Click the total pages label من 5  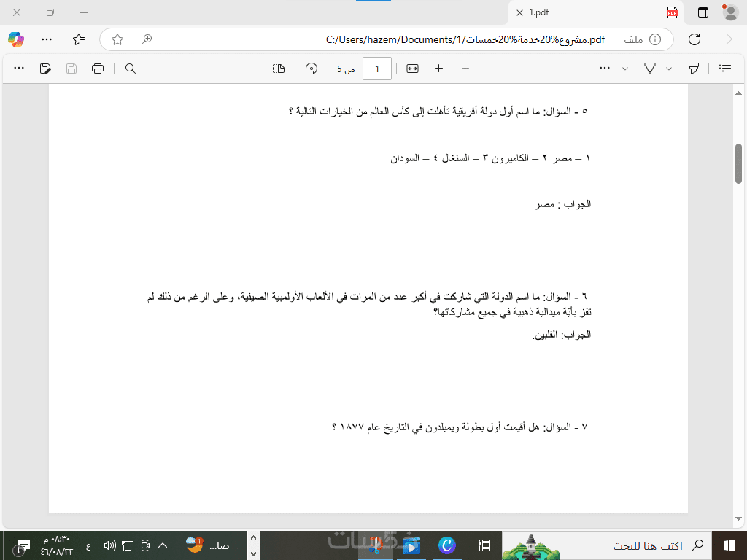346,69
